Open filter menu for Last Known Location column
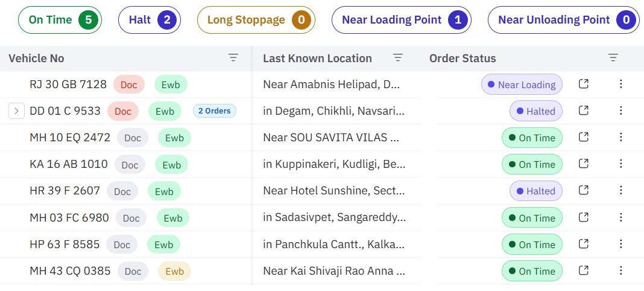Image resolution: width=644 pixels, height=291 pixels. [397, 58]
